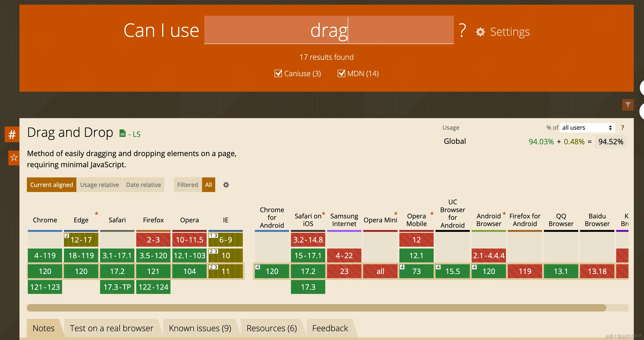Select Usage relative view mode
This screenshot has height=340, width=644.
[x=100, y=185]
